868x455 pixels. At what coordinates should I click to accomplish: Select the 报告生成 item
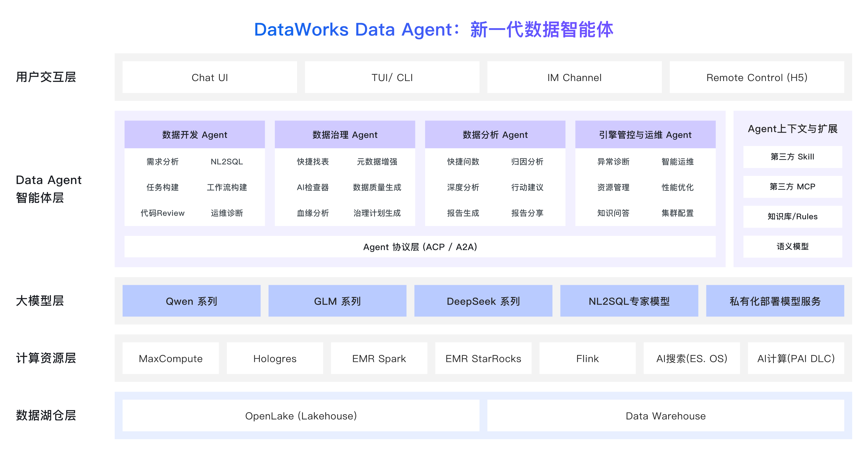click(x=463, y=213)
